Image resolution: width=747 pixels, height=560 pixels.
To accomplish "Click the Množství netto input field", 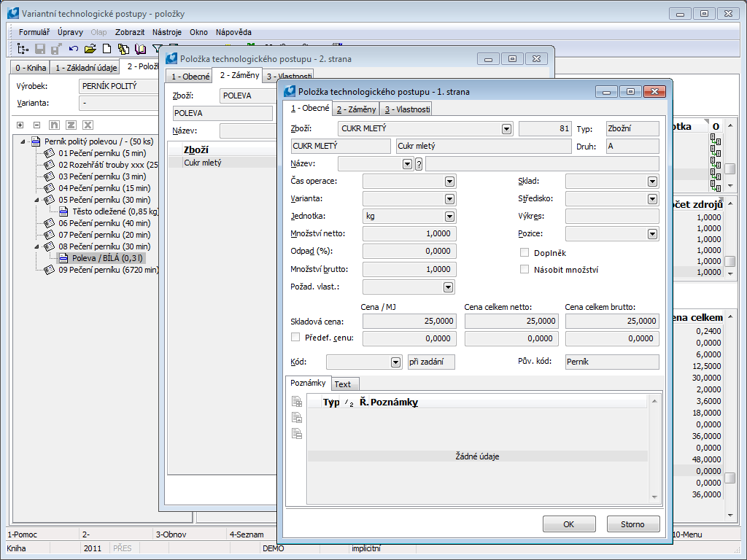I will tap(409, 234).
